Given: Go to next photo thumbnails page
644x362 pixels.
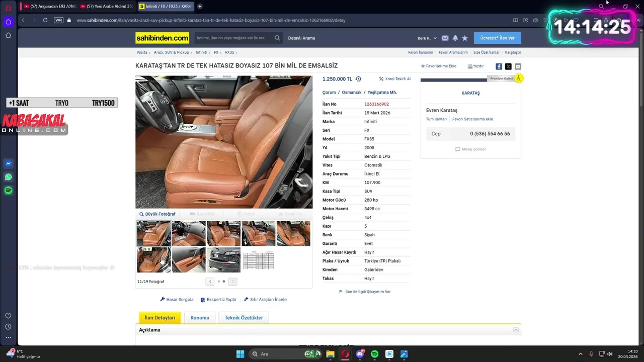Looking at the screenshot, I should coord(232,282).
